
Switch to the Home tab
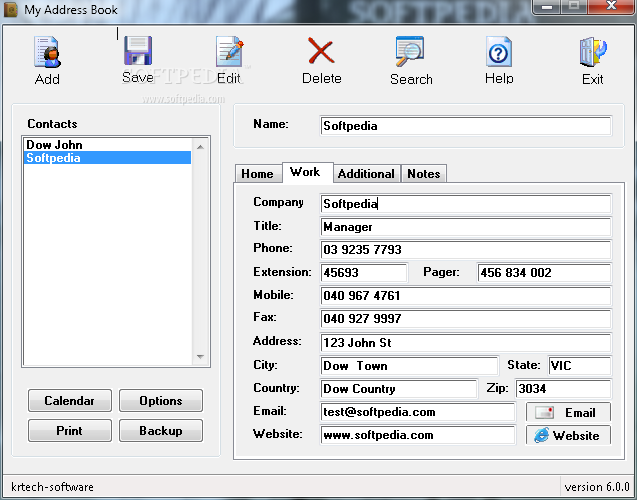pos(258,174)
